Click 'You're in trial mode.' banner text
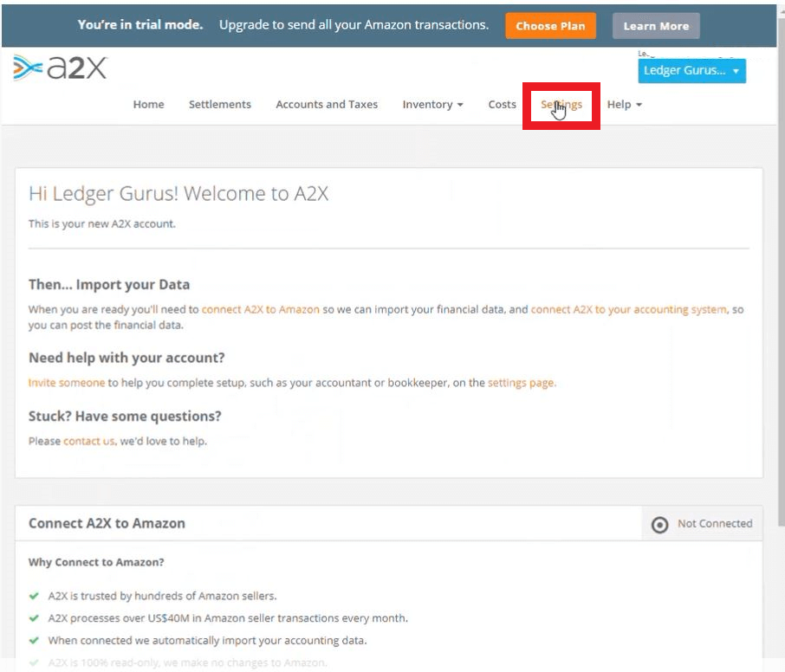This screenshot has width=785, height=672. click(140, 25)
